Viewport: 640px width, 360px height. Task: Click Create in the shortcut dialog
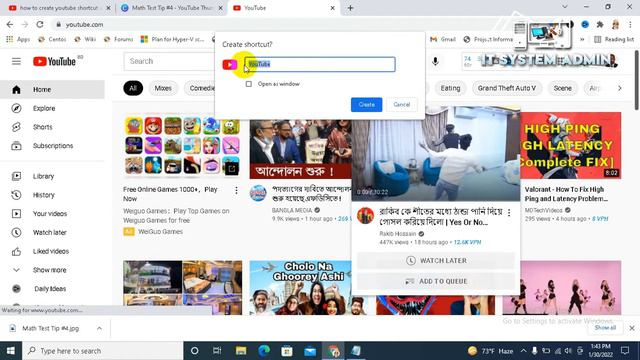pos(367,104)
